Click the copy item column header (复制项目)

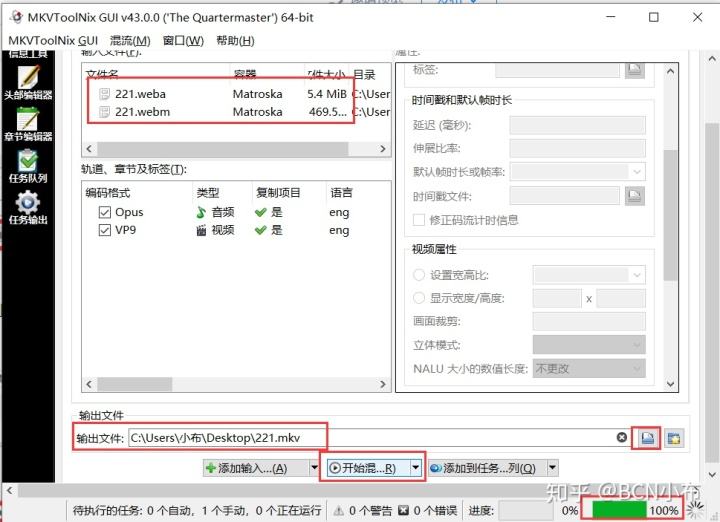(289, 193)
